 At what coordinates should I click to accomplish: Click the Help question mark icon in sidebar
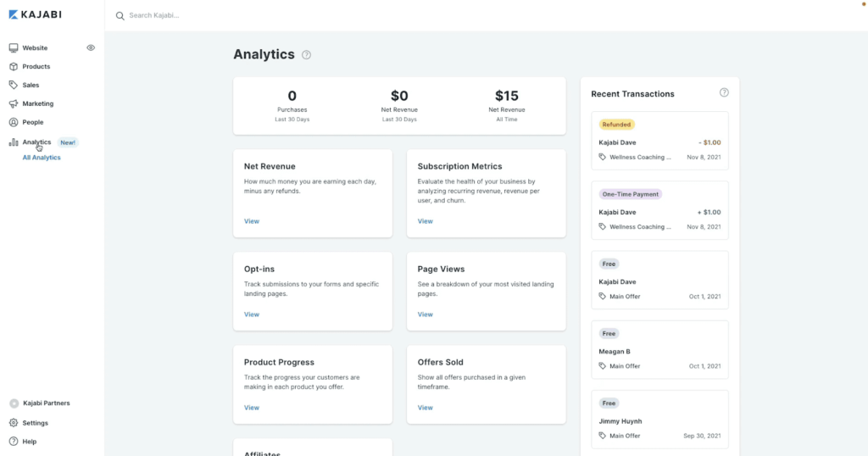tap(14, 442)
